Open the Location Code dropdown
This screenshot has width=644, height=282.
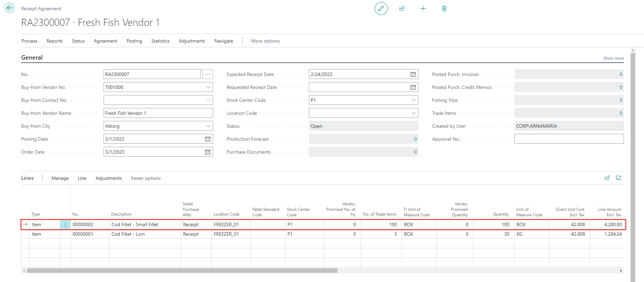coord(413,113)
